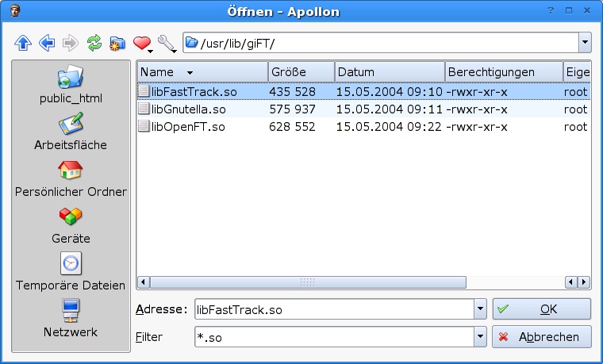
Task: Sort by the Name column header
Action: point(202,72)
